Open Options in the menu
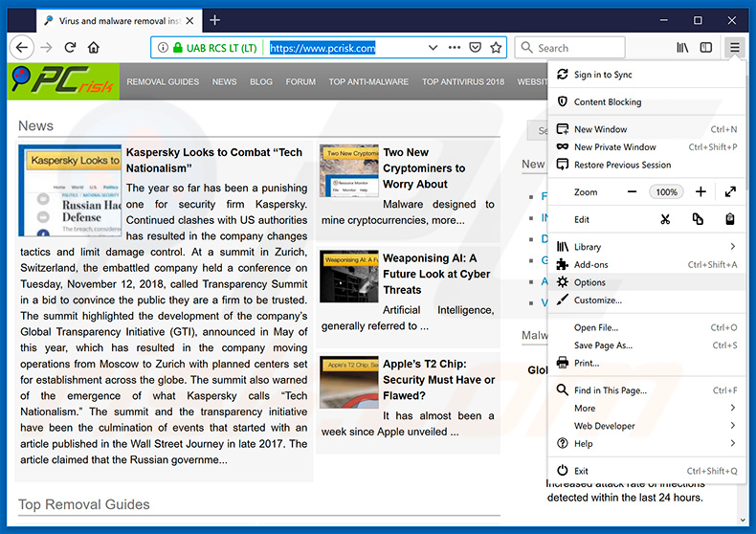 [x=646, y=282]
